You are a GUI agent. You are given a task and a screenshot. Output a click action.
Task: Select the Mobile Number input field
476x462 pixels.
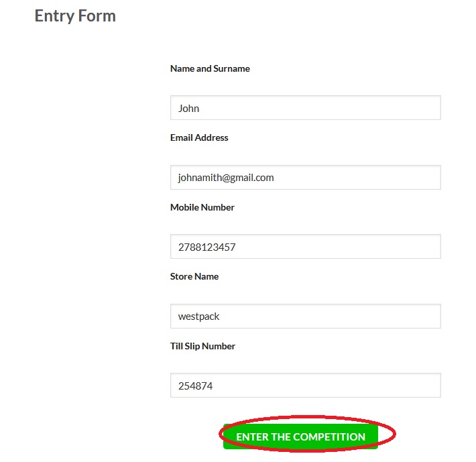305,247
